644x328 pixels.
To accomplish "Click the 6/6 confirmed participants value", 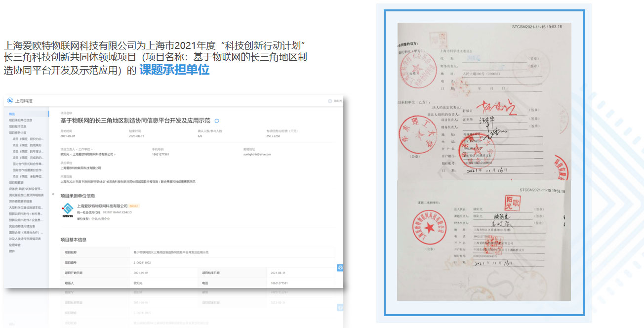I will (200, 136).
